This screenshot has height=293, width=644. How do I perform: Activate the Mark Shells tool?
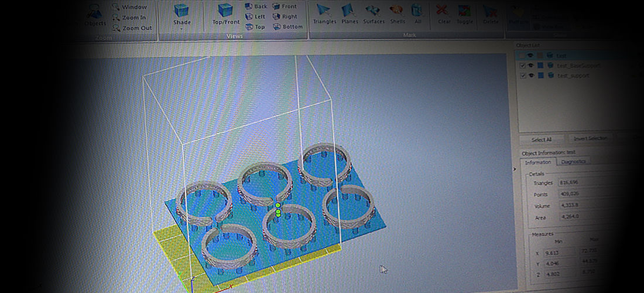[397, 13]
